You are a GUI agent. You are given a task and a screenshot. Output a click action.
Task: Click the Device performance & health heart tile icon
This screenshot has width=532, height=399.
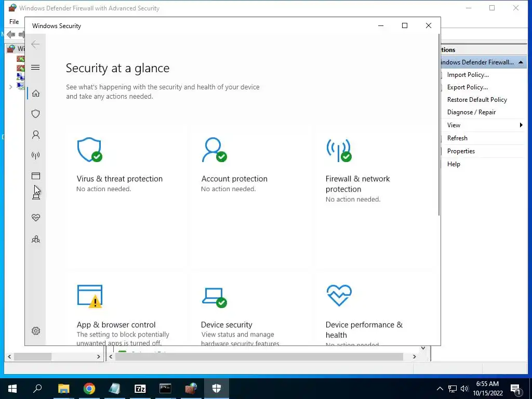(x=339, y=296)
